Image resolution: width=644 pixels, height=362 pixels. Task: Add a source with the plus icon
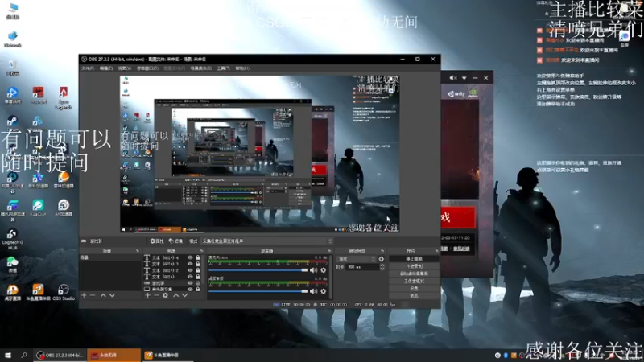pos(147,295)
